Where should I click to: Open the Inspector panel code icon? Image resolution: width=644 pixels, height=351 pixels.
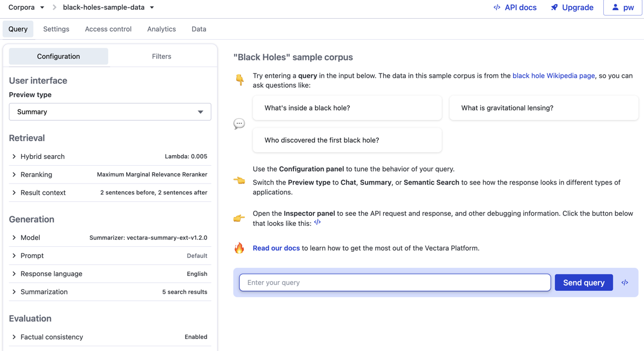click(x=625, y=282)
